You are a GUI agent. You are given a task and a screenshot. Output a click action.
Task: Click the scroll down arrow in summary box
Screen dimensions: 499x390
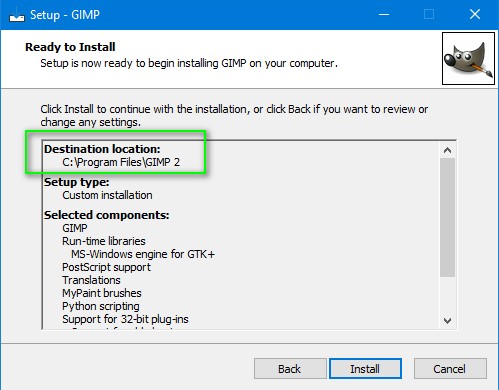pos(447,321)
